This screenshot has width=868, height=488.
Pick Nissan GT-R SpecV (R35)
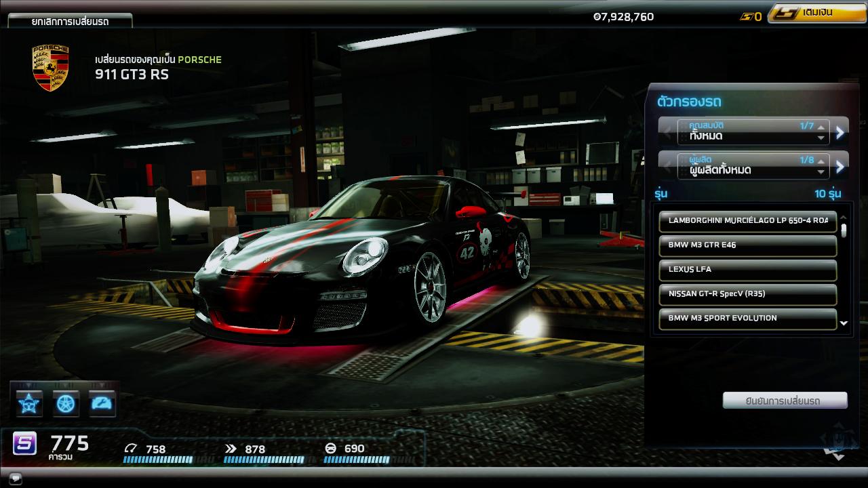coord(748,294)
